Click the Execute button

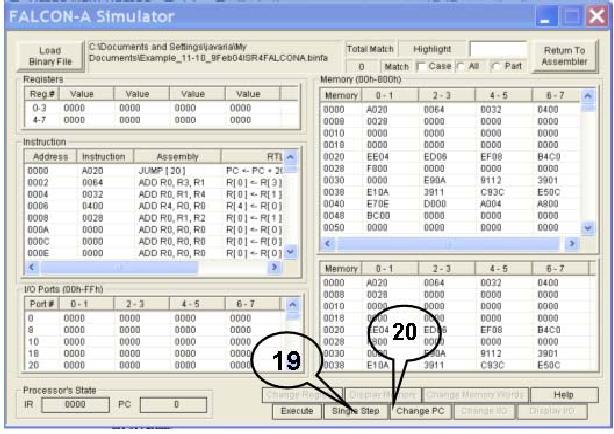tap(297, 411)
